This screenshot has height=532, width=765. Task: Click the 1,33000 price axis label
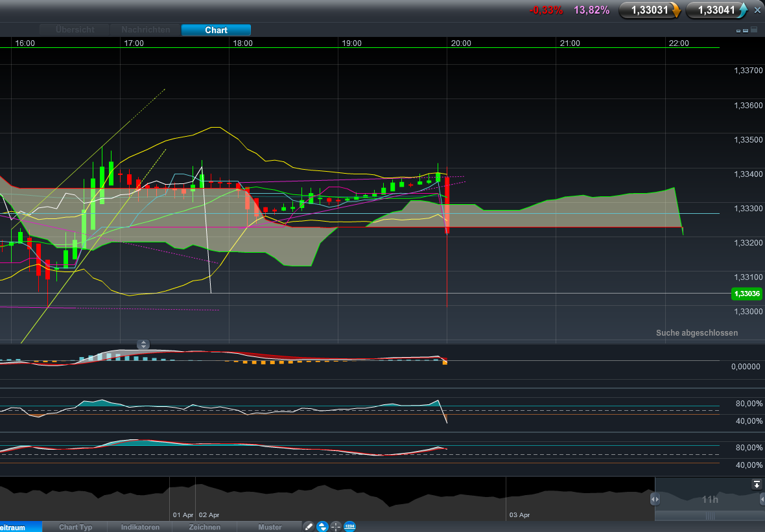tap(748, 312)
